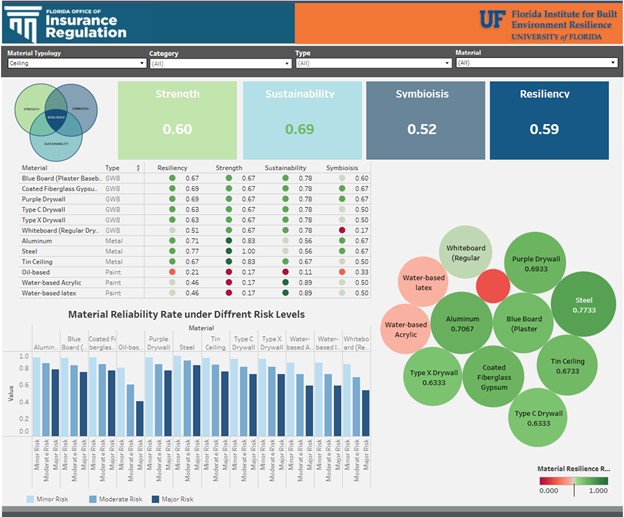Open the Type filter dropdown
The image size is (624, 517).
pos(373,63)
